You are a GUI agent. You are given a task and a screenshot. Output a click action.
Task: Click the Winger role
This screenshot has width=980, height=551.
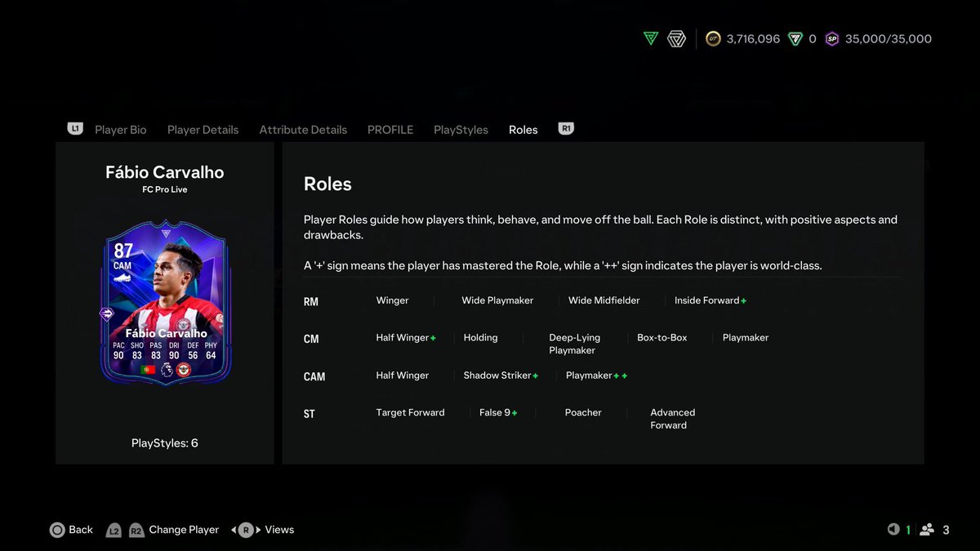pos(392,300)
